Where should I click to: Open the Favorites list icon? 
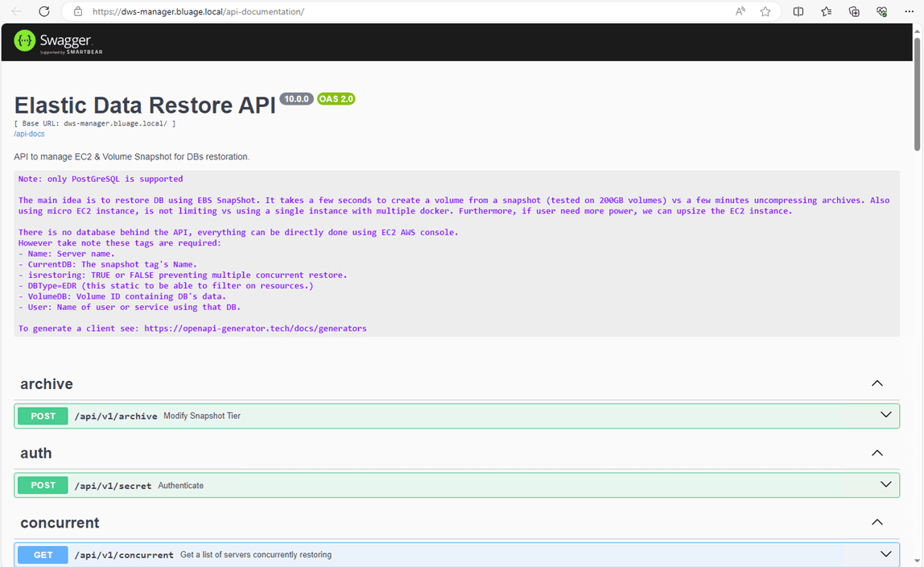click(x=826, y=11)
